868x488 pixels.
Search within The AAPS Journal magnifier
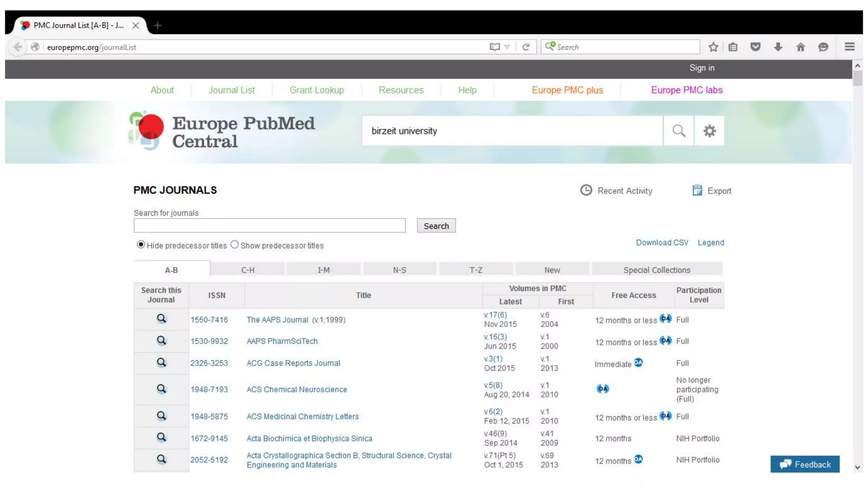[x=161, y=319]
